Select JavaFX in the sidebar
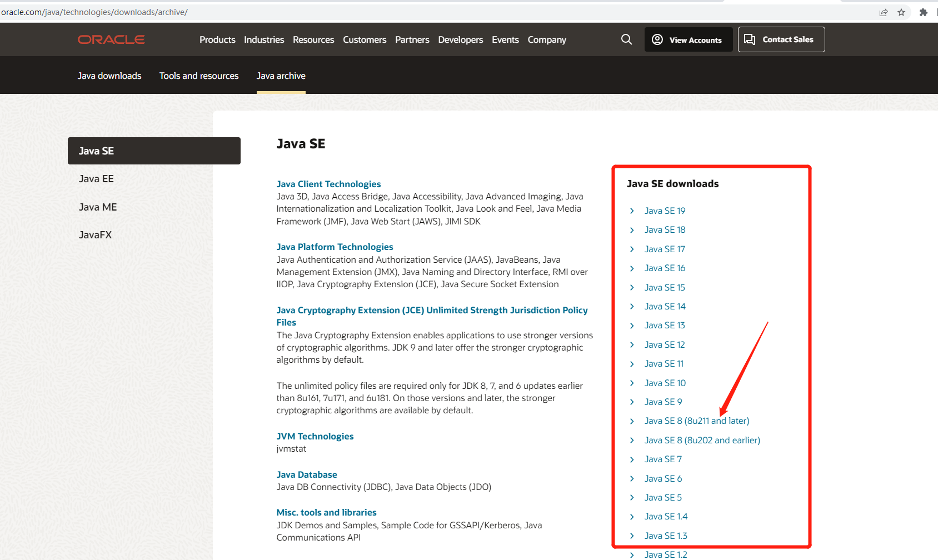Viewport: 938px width, 560px height. point(95,235)
